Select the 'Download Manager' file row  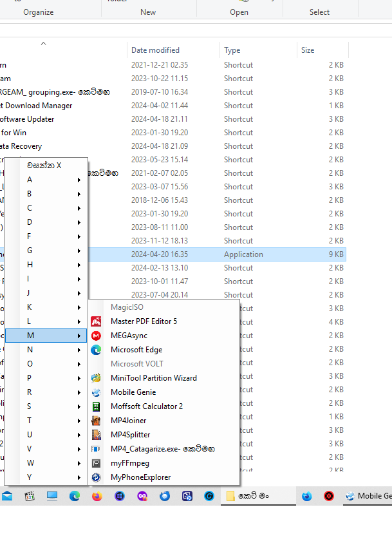click(173, 106)
